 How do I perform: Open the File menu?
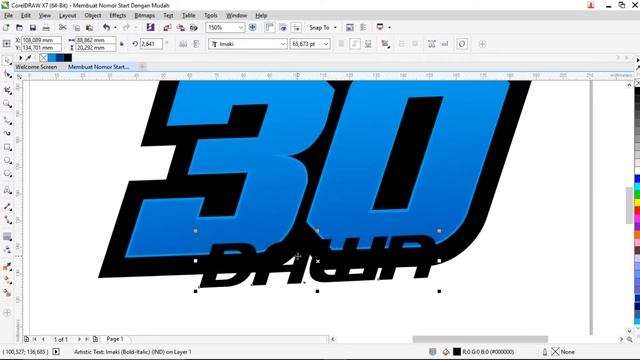point(8,16)
